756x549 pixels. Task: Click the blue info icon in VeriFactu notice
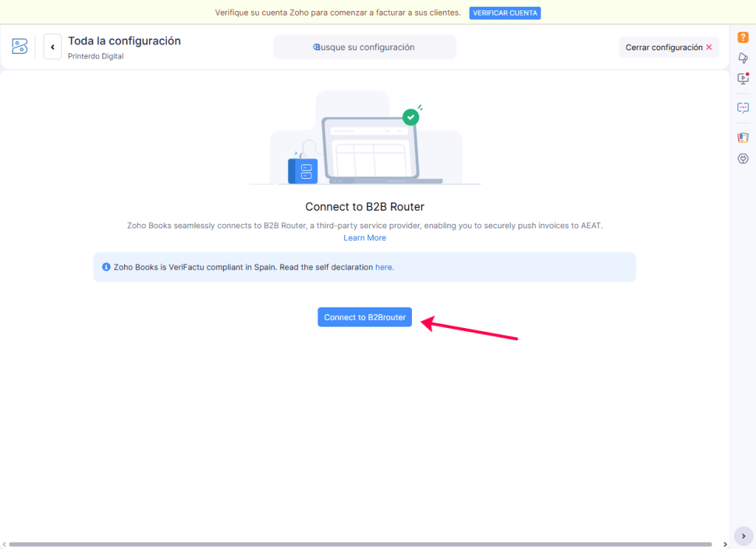pyautogui.click(x=106, y=267)
